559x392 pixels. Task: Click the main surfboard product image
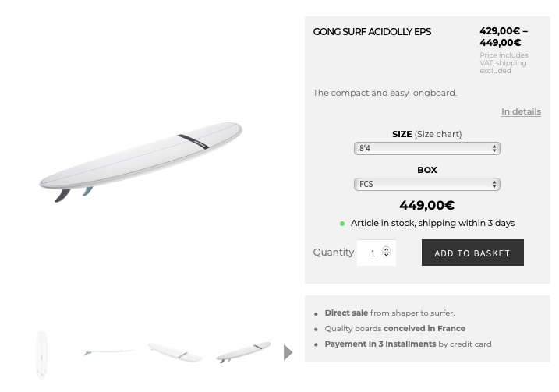(x=141, y=162)
